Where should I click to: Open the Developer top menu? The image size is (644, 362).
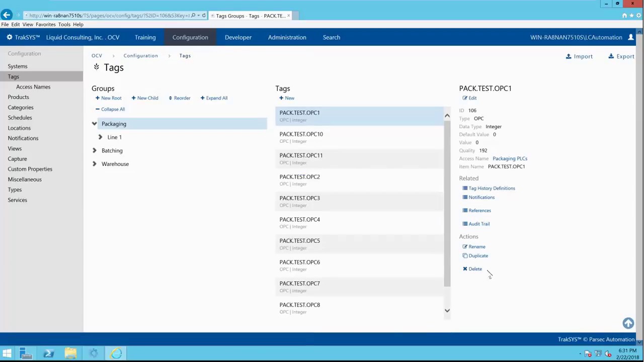pyautogui.click(x=238, y=37)
